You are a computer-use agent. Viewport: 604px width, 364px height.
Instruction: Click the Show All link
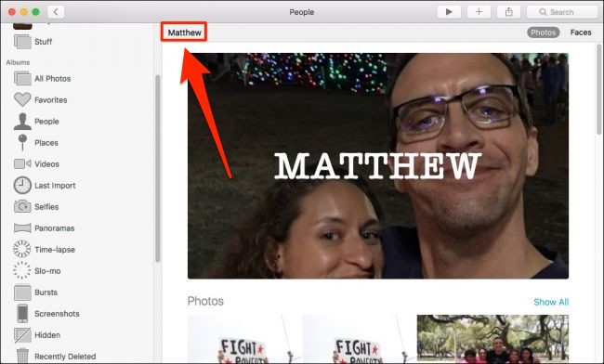pos(551,302)
